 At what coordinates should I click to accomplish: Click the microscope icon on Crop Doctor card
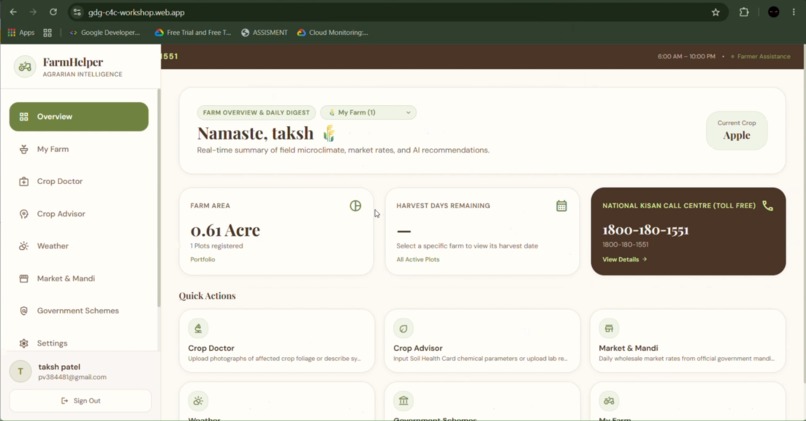(198, 328)
